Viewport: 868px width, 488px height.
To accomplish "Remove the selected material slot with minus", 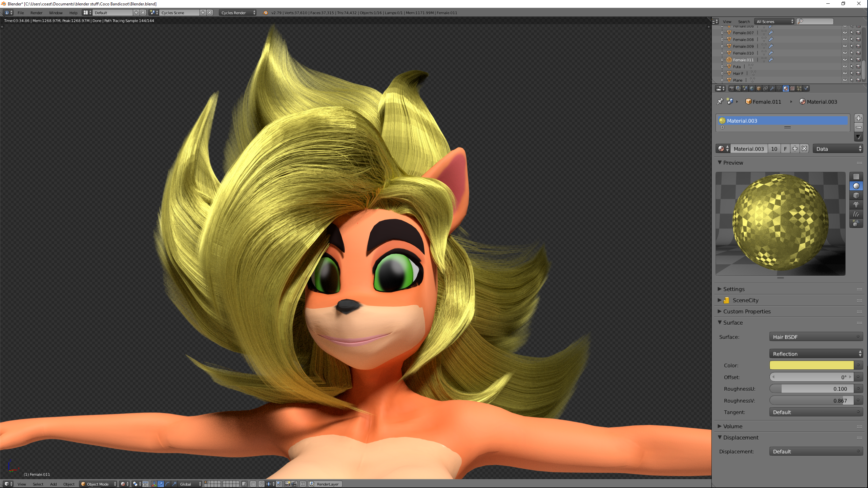I will [x=859, y=127].
